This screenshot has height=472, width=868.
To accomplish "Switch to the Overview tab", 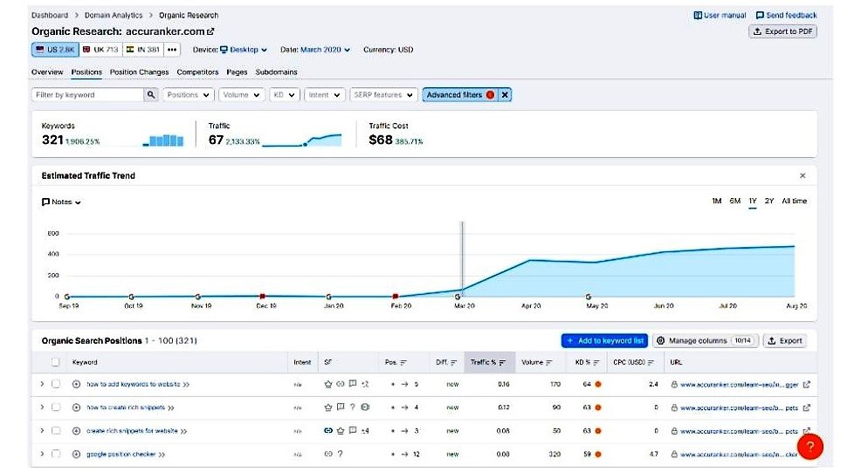I will pos(47,72).
